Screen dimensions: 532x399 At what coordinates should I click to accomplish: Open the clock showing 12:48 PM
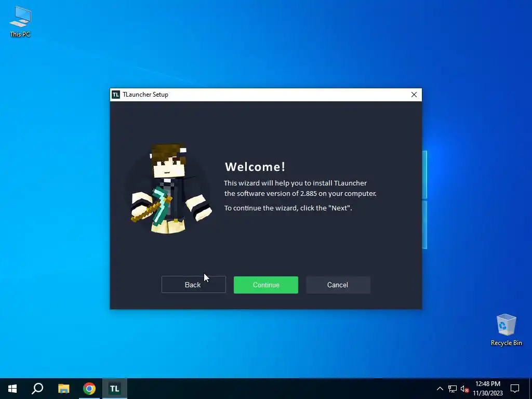[487, 389]
